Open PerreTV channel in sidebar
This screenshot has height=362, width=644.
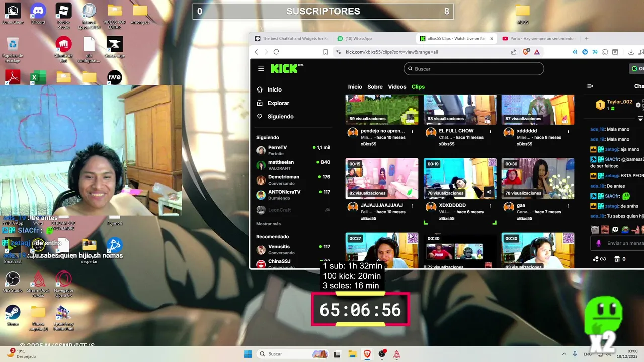coord(293,150)
